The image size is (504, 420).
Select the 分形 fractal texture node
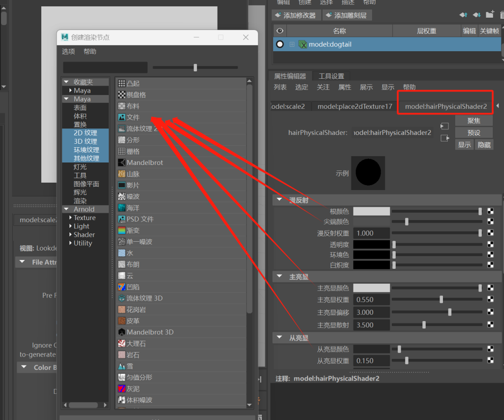click(181, 140)
